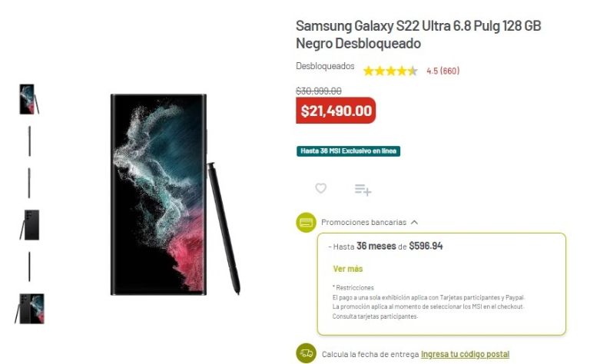
Task: Click Ingresa tu código postal link
Action: coord(465,354)
